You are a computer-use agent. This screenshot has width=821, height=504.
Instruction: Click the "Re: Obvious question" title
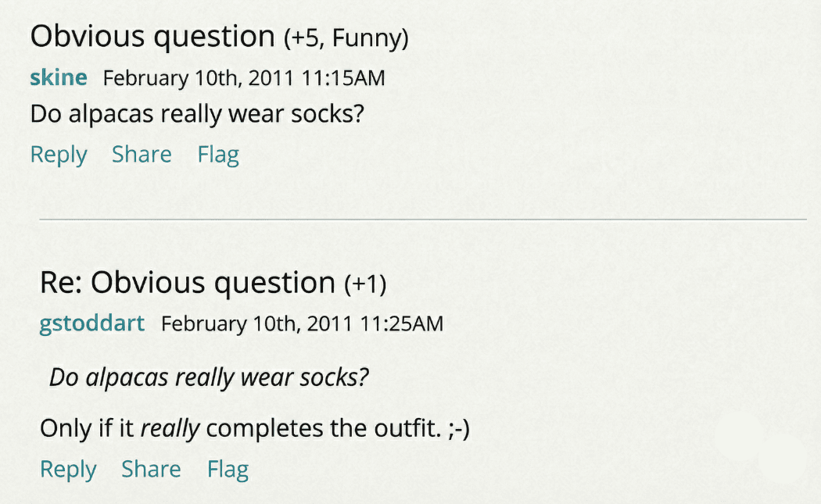tap(187, 283)
